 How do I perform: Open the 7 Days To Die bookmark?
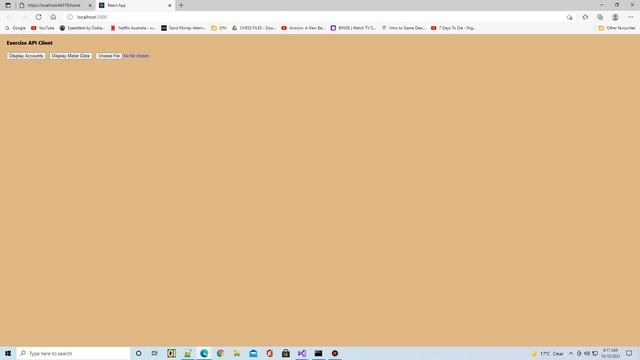[x=453, y=28]
